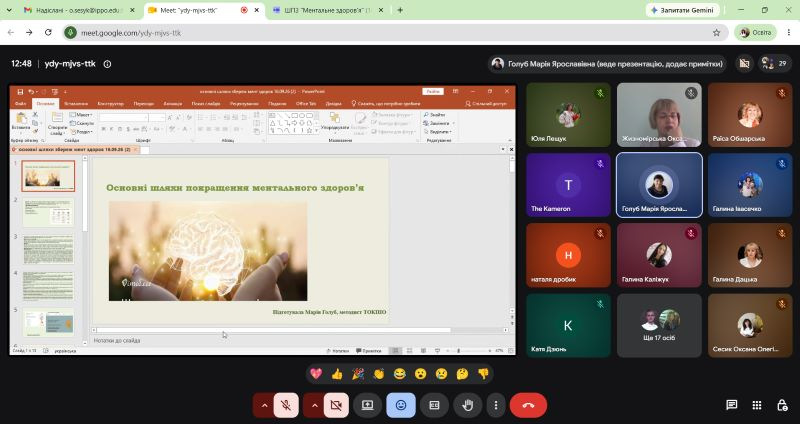This screenshot has height=424, width=800.
Task: Toggle the camera off button
Action: 336,406
